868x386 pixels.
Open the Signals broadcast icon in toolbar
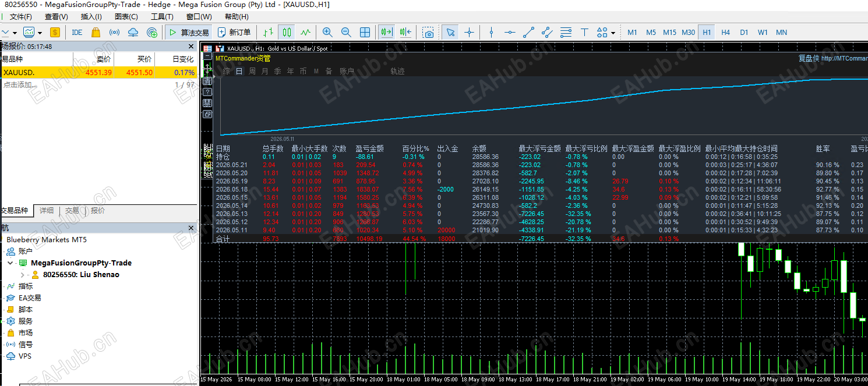[115, 33]
